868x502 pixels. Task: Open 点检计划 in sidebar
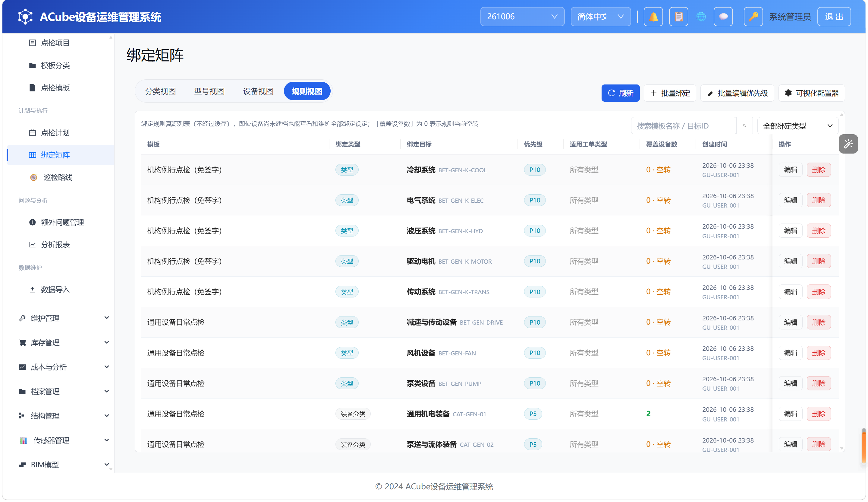pyautogui.click(x=55, y=133)
